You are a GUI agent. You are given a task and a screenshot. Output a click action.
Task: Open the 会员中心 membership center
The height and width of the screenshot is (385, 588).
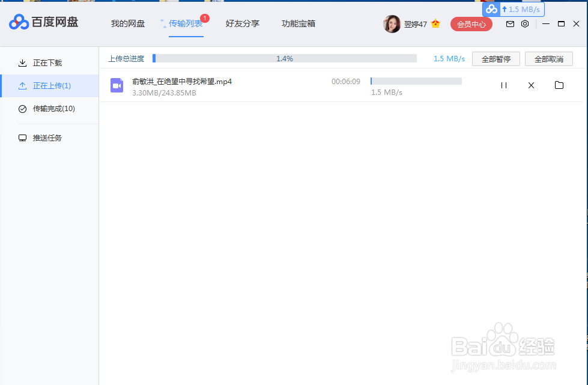[x=471, y=24]
